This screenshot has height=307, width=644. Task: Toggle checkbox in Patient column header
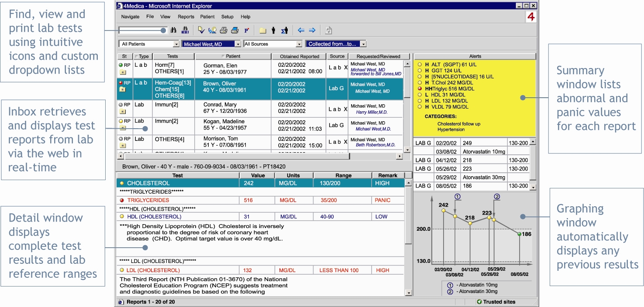pyautogui.click(x=224, y=56)
